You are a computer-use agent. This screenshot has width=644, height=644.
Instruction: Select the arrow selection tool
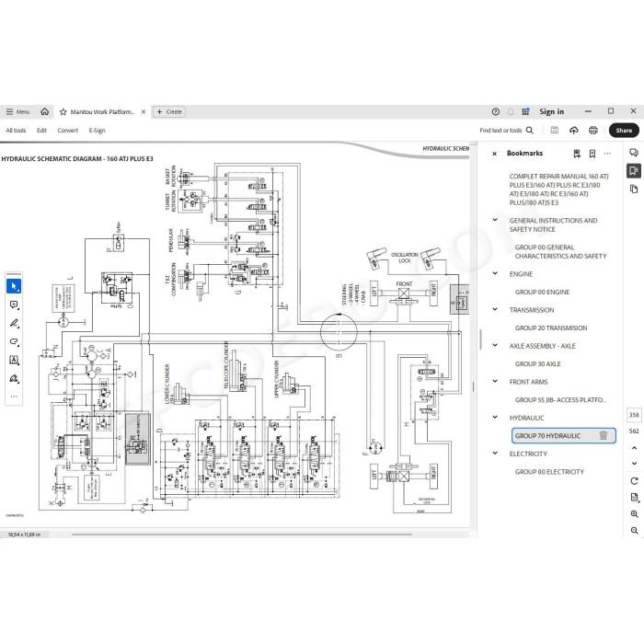click(x=14, y=286)
